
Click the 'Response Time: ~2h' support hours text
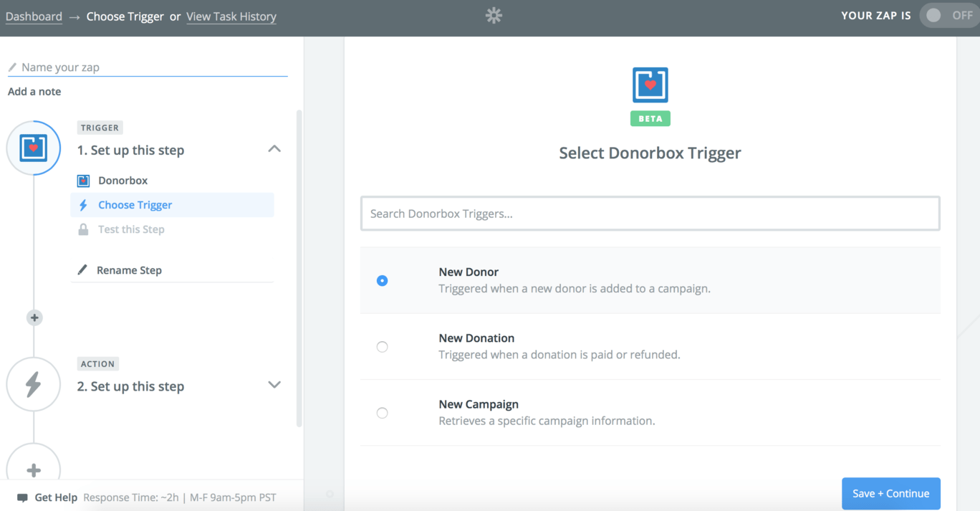point(180,497)
